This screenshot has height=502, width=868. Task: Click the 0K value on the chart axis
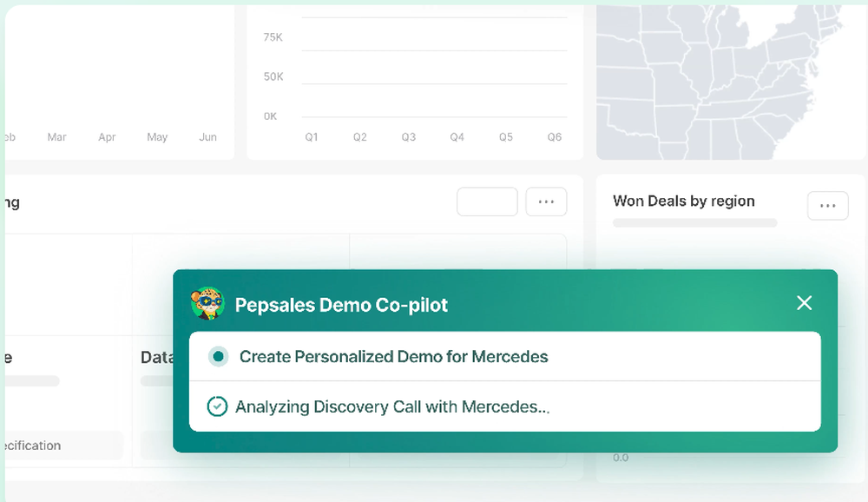point(270,116)
